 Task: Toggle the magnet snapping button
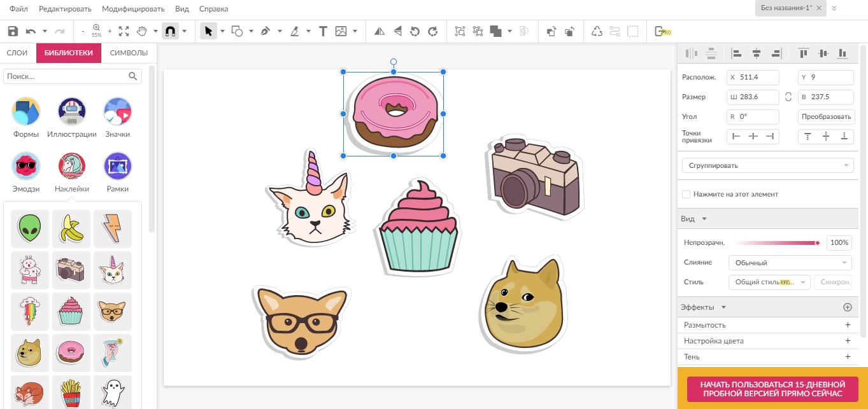coord(169,31)
